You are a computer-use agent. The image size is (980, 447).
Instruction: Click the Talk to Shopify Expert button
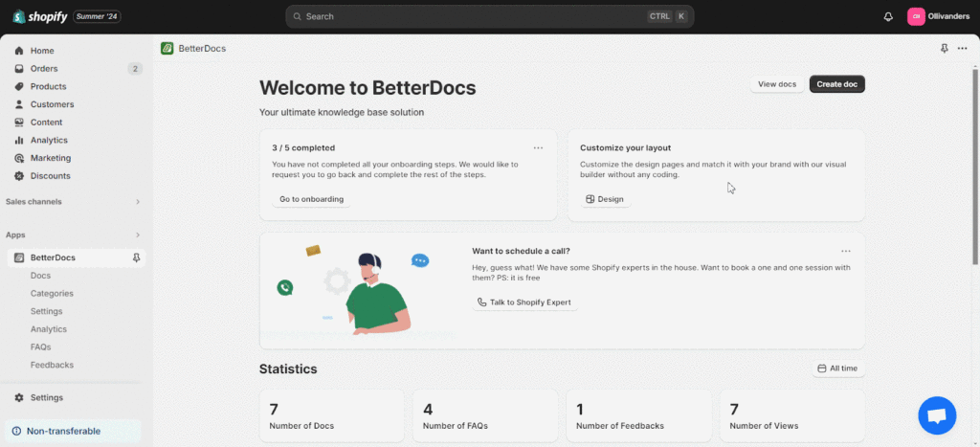click(x=524, y=302)
